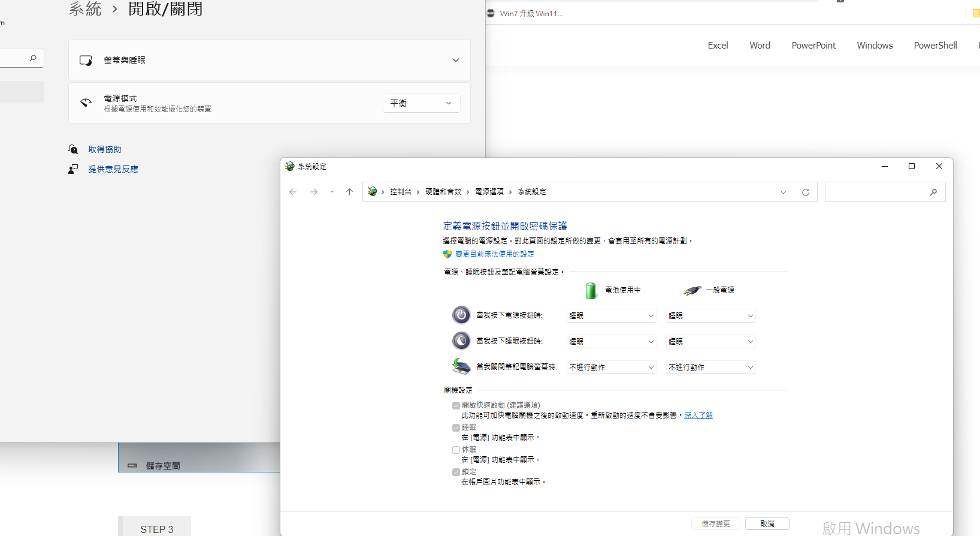
Task: Expand the 螢幕與睡眠 section
Action: (455, 60)
